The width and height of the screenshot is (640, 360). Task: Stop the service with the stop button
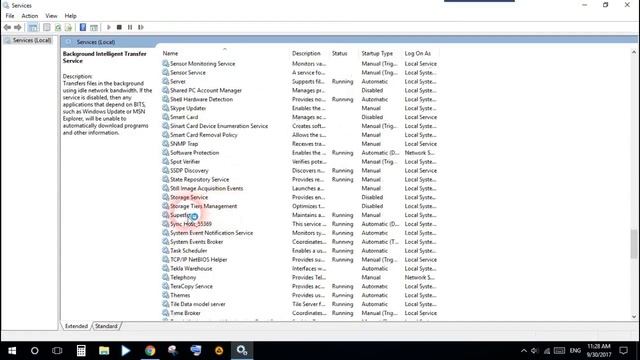[119, 27]
